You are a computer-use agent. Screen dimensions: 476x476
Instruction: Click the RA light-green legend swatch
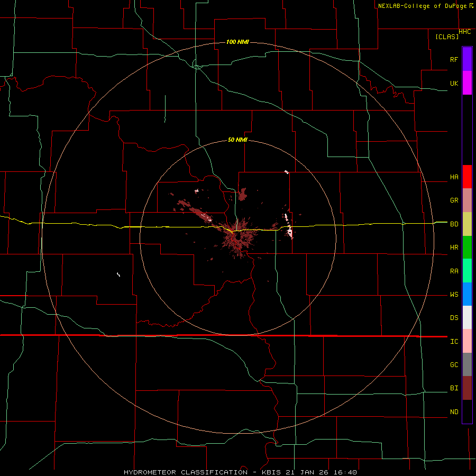point(467,270)
